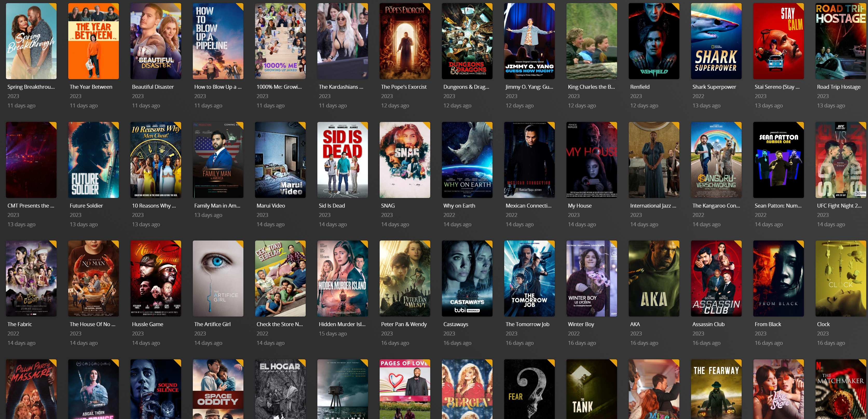Open The Tank poster
The image size is (868, 419).
(592, 389)
